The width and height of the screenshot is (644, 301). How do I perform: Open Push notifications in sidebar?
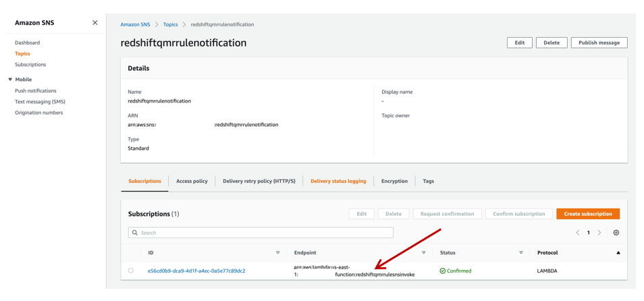click(36, 90)
